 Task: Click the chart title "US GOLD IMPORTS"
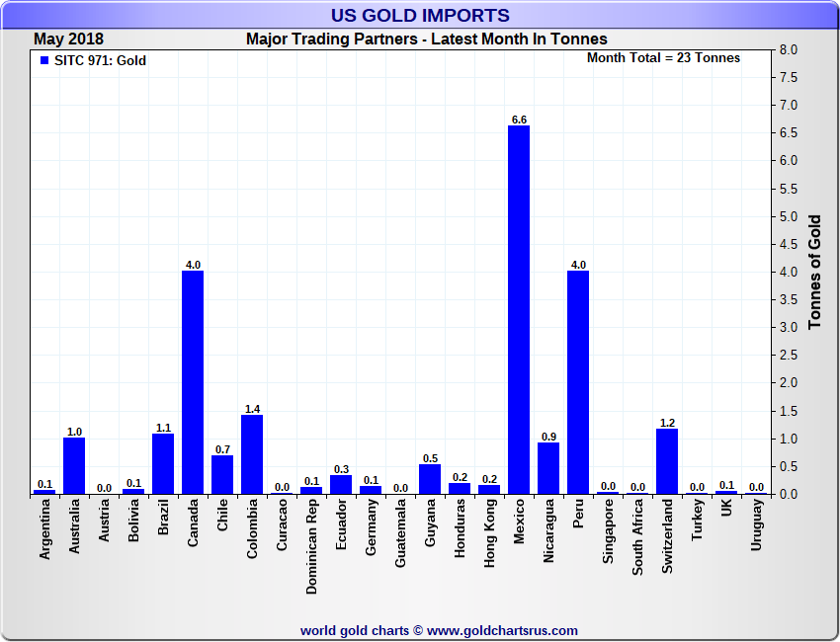[x=420, y=15]
